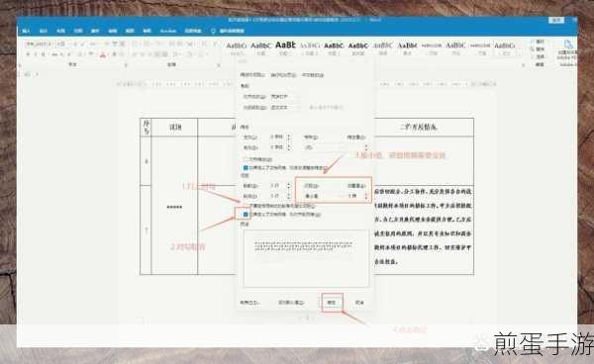
Task: Click the Select command in Editing group
Action: [538, 56]
